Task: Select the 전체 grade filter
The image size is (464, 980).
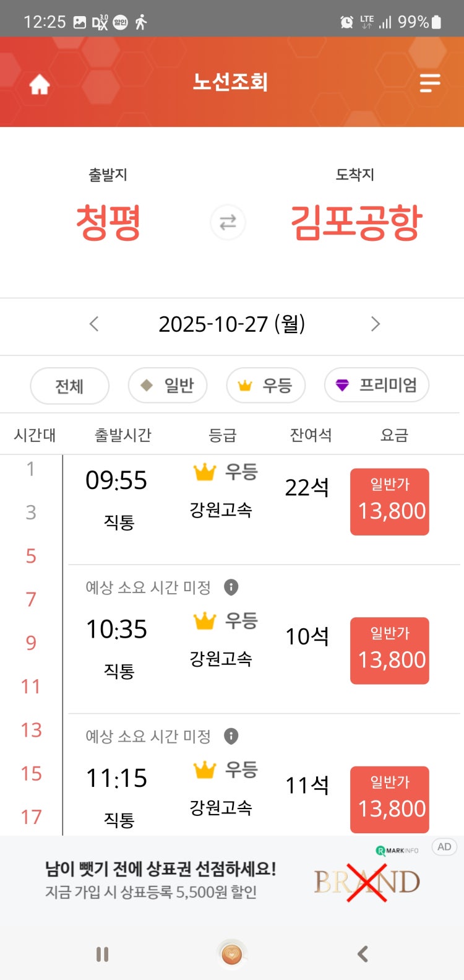Action: (69, 386)
